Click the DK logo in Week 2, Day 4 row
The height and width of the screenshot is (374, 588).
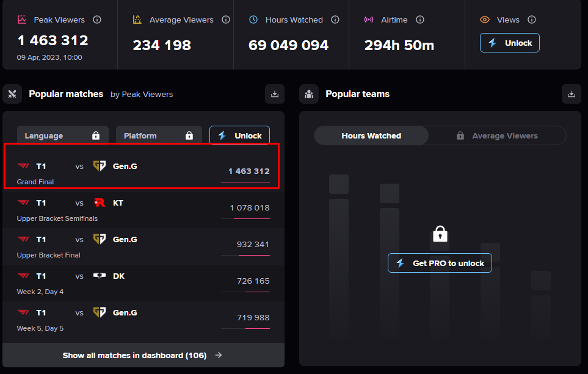click(100, 276)
